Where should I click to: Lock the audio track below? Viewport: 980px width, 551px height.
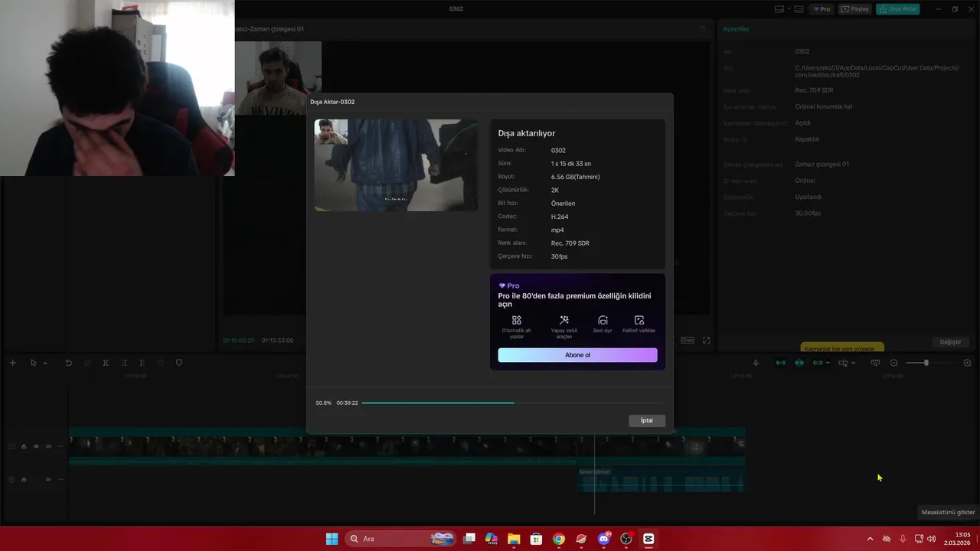click(x=24, y=480)
